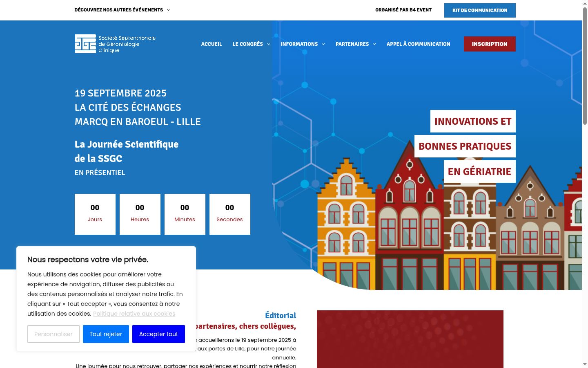
Task: Click the Secondes countdown box
Action: click(x=230, y=214)
